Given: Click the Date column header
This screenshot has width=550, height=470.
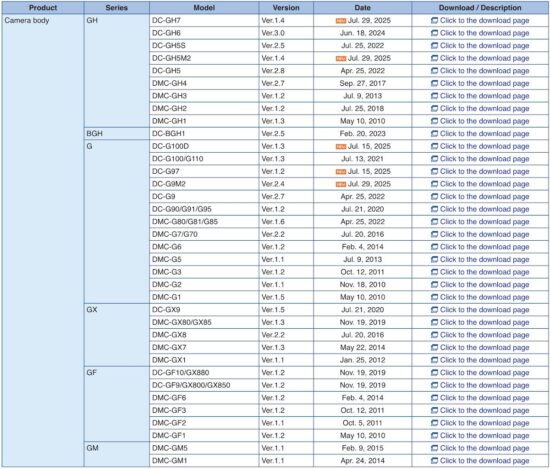Looking at the screenshot, I should pyautogui.click(x=362, y=8).
